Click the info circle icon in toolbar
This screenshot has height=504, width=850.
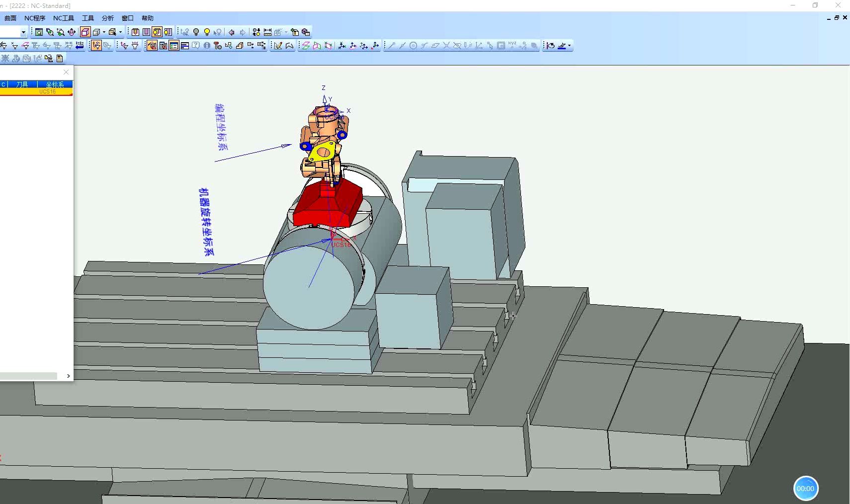[x=207, y=46]
